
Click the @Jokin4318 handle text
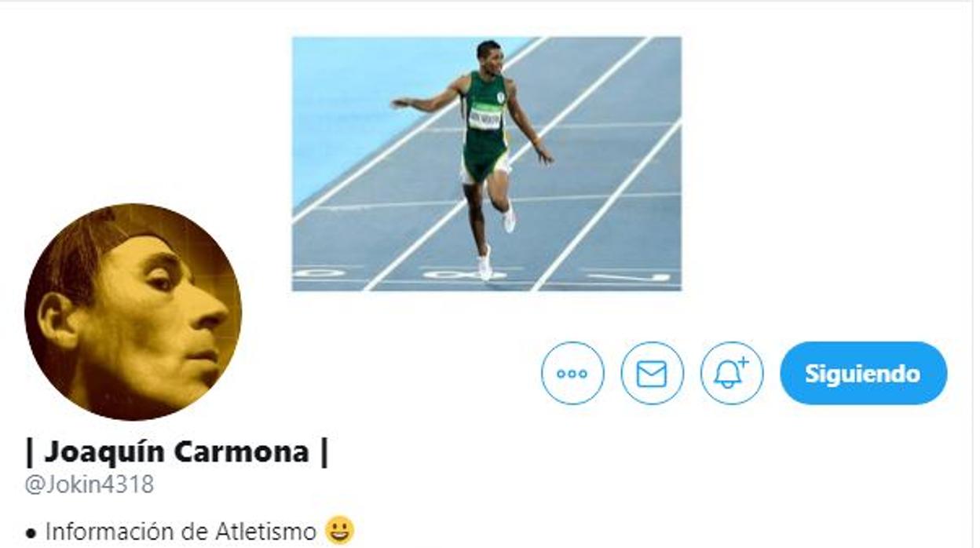90,484
